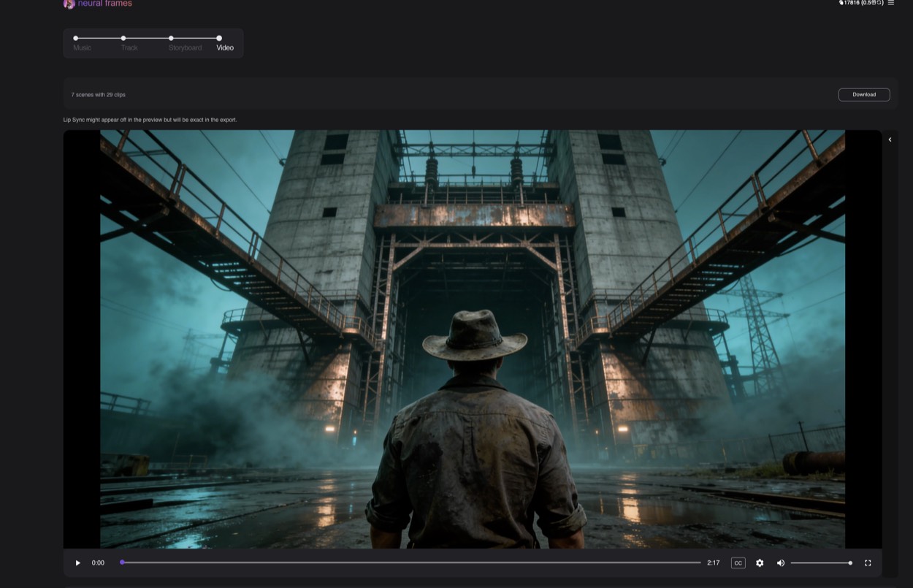Click the Download button
This screenshot has width=913, height=588.
[863, 94]
